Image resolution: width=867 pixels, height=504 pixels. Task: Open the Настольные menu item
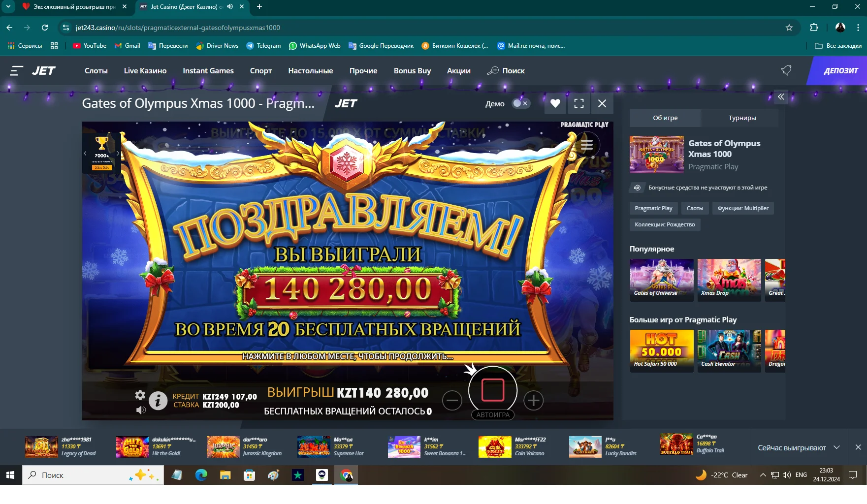(x=311, y=71)
